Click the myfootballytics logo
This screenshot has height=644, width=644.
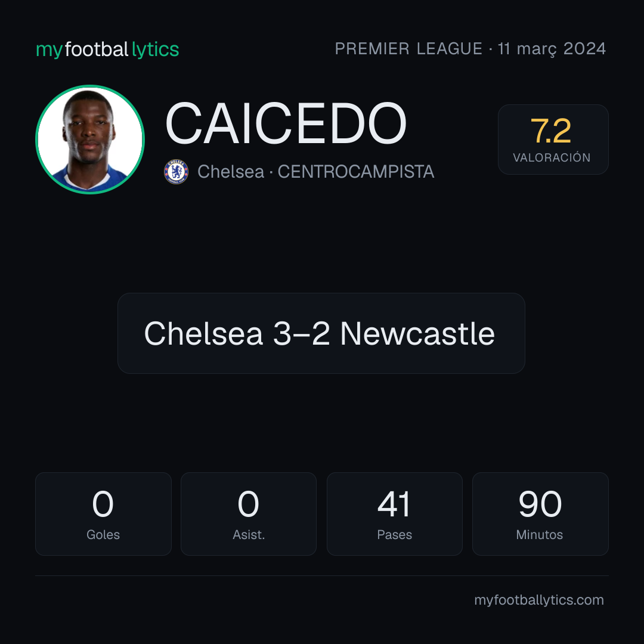tap(107, 49)
